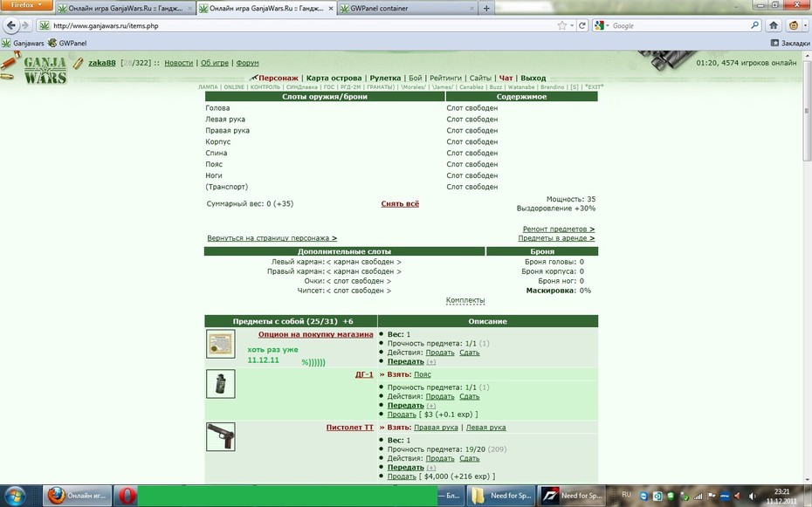Viewport: 812px width, 507px height.
Task: Click the Firefox back arrow button
Action: [x=10, y=25]
